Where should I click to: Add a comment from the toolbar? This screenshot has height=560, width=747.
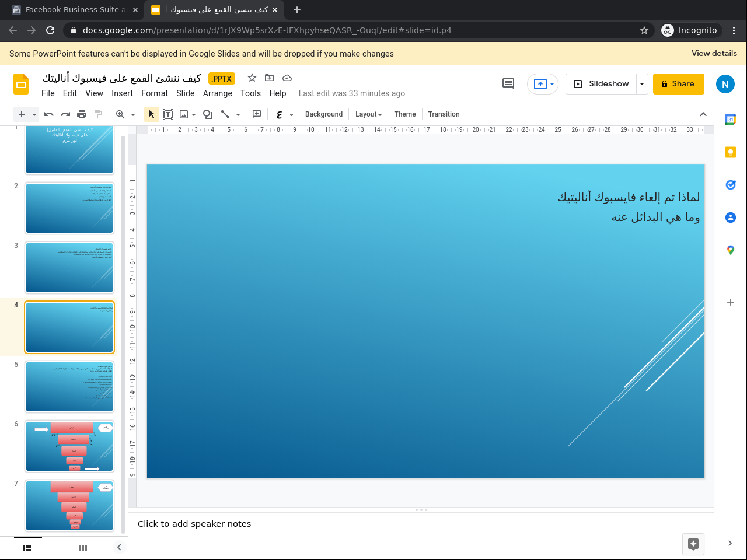tap(257, 114)
